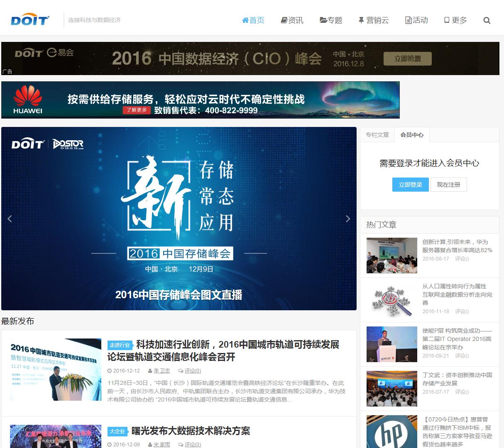The height and width of the screenshot is (448, 504).
Task: Go to 首页 home menu item
Action: [253, 20]
